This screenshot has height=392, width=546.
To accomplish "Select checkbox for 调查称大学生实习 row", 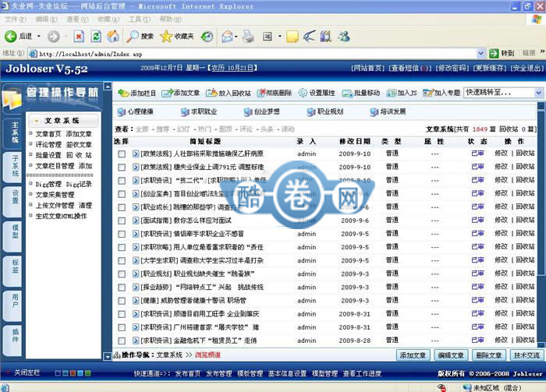I will pos(122,261).
